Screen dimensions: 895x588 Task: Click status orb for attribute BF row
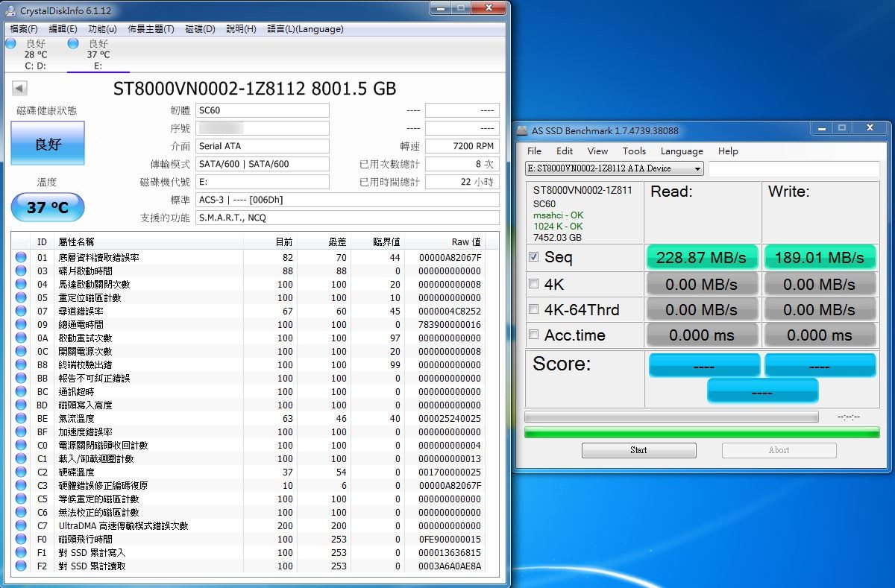(21, 432)
